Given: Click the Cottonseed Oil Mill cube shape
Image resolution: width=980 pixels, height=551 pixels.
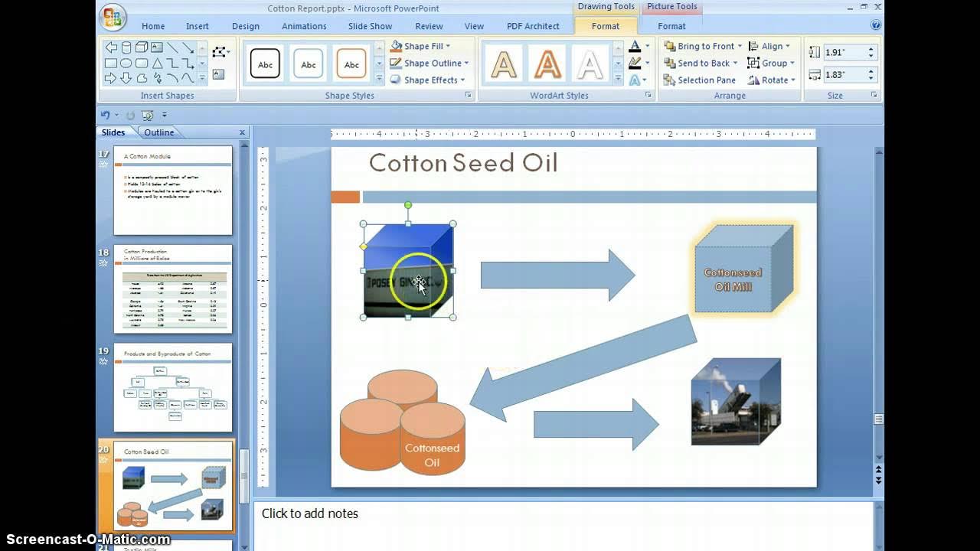Looking at the screenshot, I should click(x=743, y=269).
